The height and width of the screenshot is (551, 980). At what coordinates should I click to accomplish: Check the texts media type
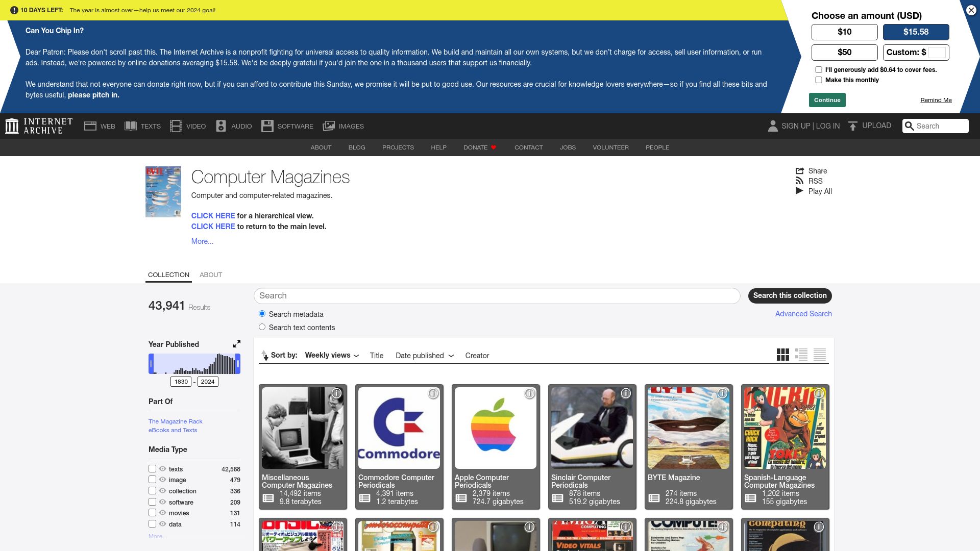click(152, 468)
